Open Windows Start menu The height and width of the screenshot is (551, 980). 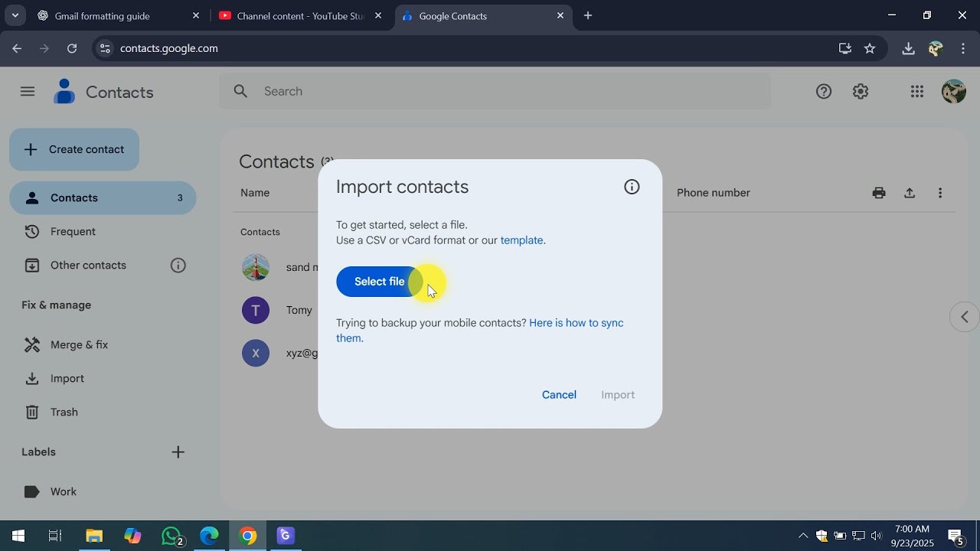[18, 536]
